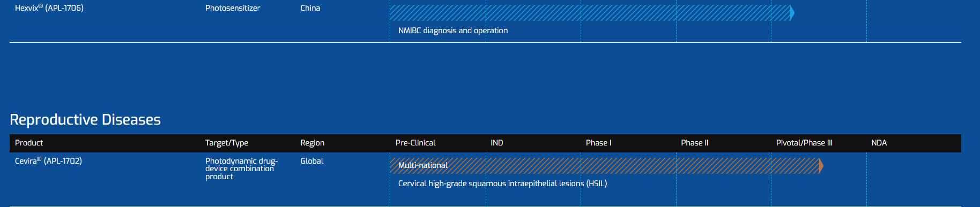This screenshot has height=207, width=980.
Task: Click the Reproductive Diseases section heading
Action: point(85,120)
